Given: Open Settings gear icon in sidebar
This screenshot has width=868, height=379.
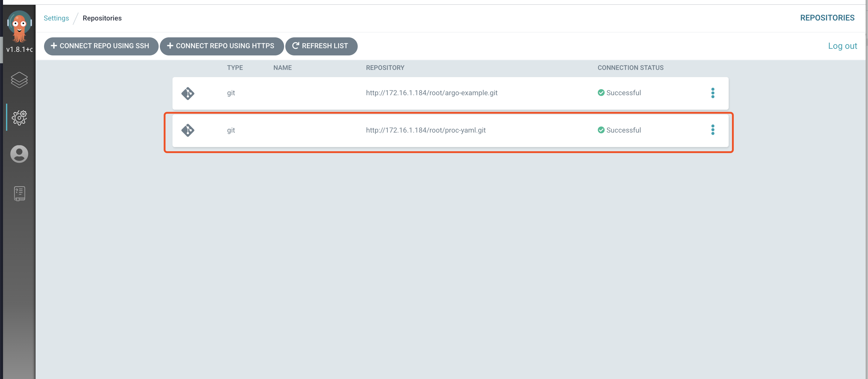Looking at the screenshot, I should (19, 117).
